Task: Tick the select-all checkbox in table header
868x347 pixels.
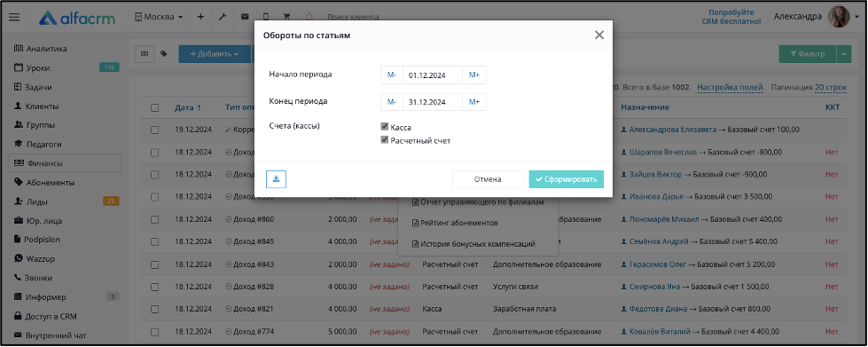Action: (x=155, y=107)
